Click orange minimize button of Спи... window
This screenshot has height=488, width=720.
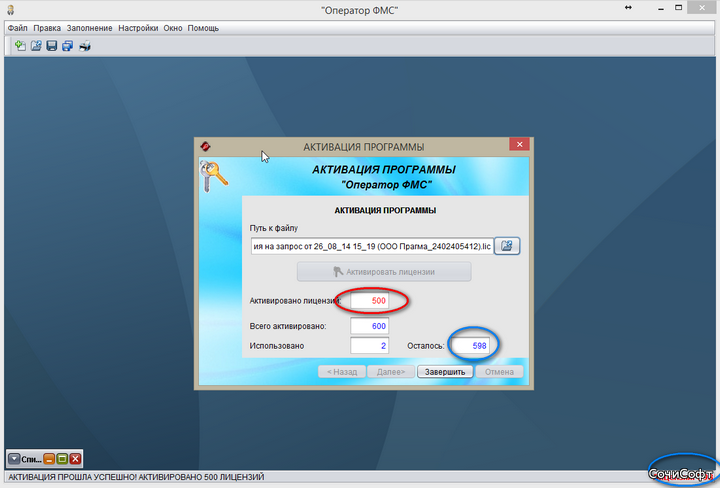[x=49, y=459]
